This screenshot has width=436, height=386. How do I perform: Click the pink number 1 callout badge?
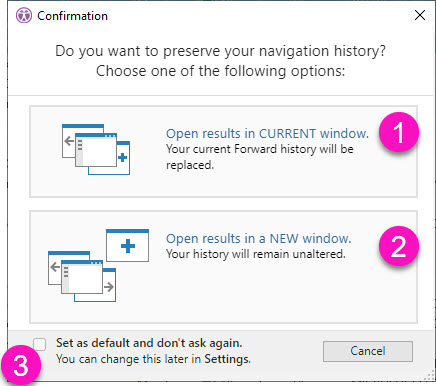[x=399, y=132]
